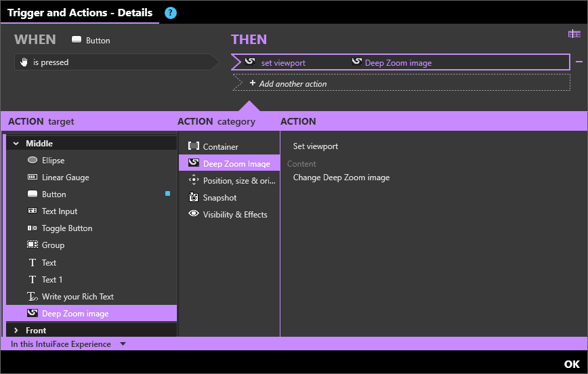Click the Deep Zoom image target in THEN row
The height and width of the screenshot is (374, 588).
[x=398, y=62]
